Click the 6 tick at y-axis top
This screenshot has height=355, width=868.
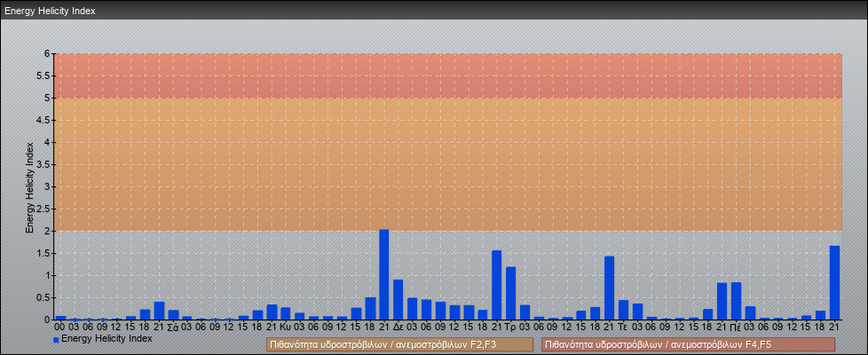pos(48,54)
